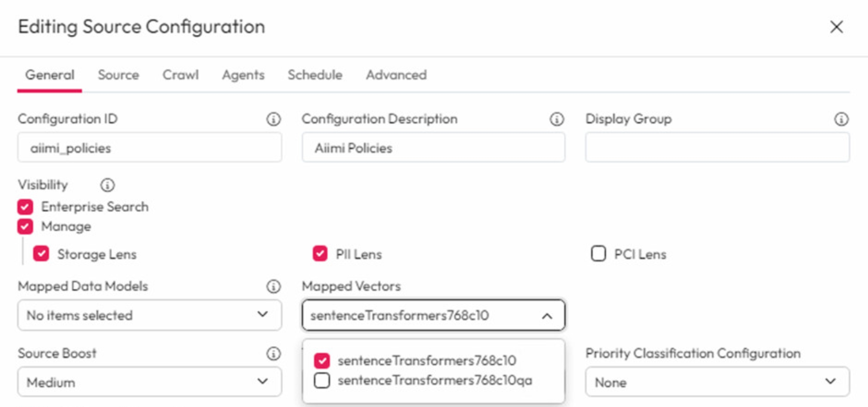868x407 pixels.
Task: Expand the Source Boost Medium dropdown
Action: click(x=149, y=382)
